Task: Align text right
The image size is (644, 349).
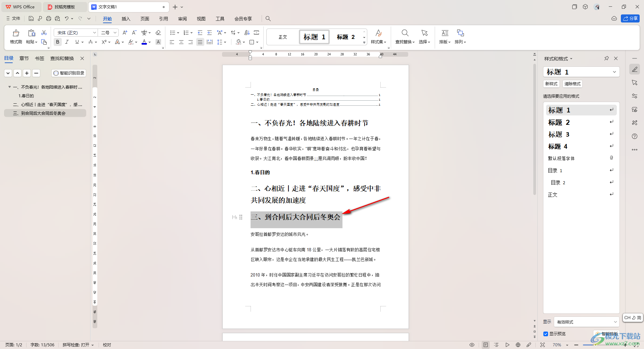Action: pyautogui.click(x=191, y=42)
